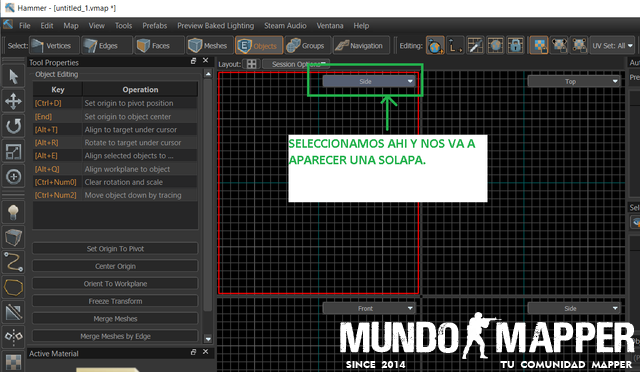Open the Front view dropdown
This screenshot has width=640, height=372.
pos(369,308)
